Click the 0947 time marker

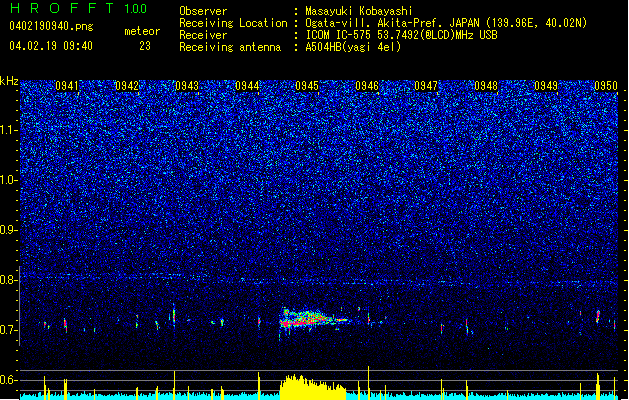click(x=426, y=86)
